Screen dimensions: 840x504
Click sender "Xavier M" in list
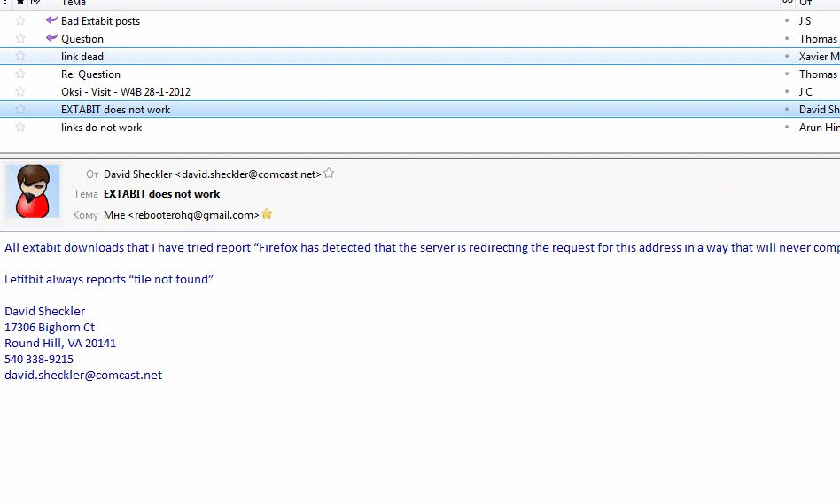(x=819, y=56)
